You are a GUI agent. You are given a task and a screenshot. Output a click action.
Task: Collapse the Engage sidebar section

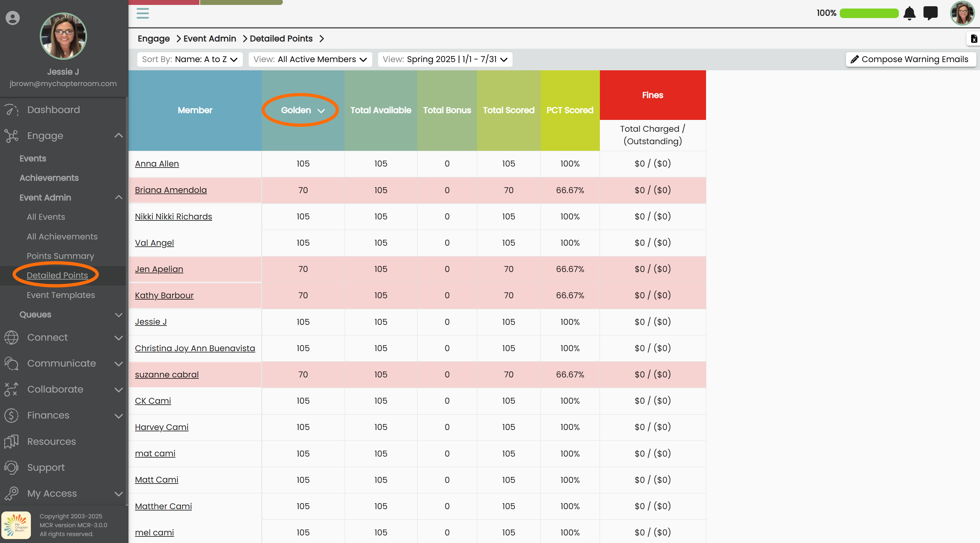pyautogui.click(x=119, y=135)
